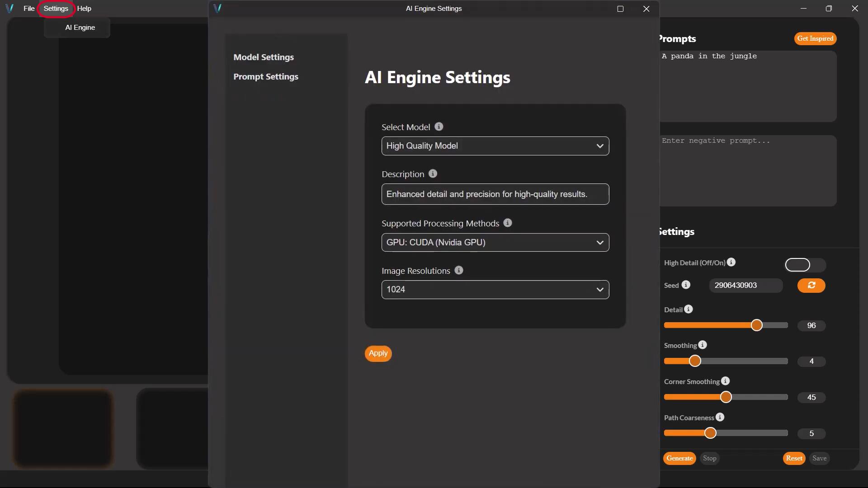Expand the Supported Processing Methods dropdown
Image resolution: width=868 pixels, height=488 pixels.
pos(495,243)
